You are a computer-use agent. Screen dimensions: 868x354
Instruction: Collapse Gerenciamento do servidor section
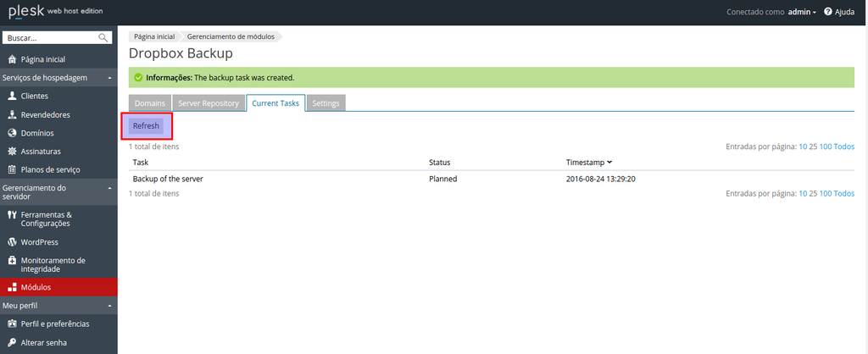[x=109, y=188]
